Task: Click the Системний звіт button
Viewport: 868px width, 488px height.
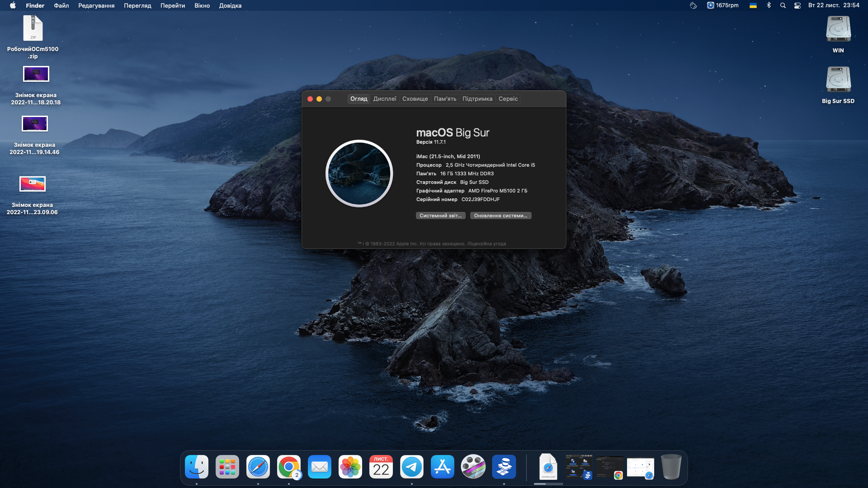Action: [440, 216]
